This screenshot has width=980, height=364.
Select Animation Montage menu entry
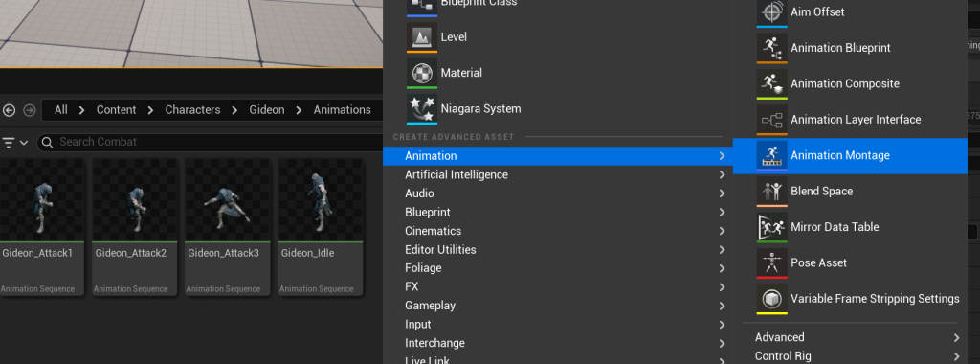850,155
